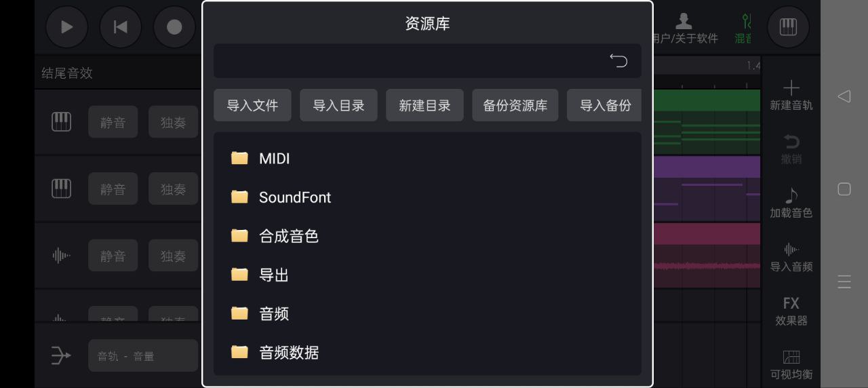Screen dimensions: 868x388
Task: Open the MIDI folder
Action: click(274, 159)
